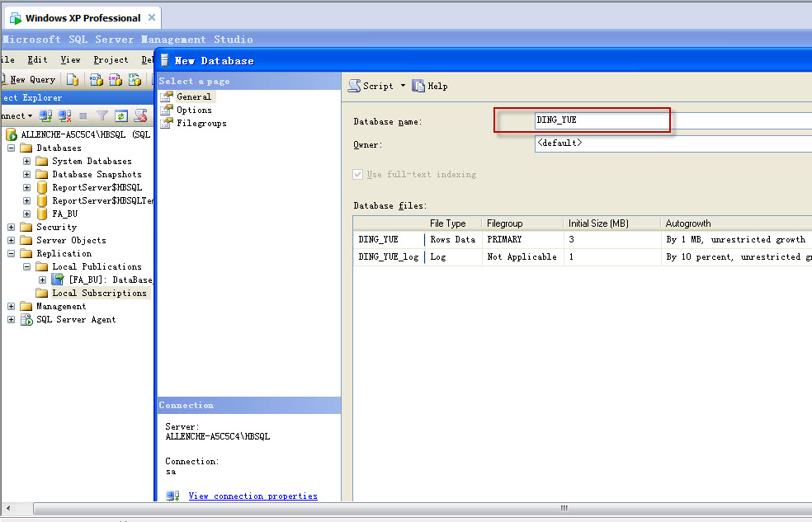Click the connection properties computer icon
Viewport: 812px width, 522px height.
tap(173, 496)
